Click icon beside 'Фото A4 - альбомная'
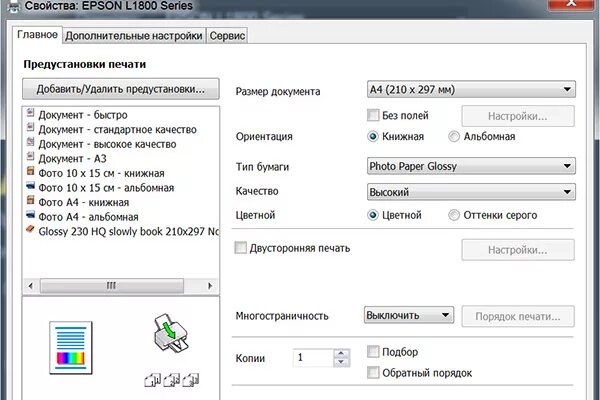The image size is (600, 400). [30, 215]
